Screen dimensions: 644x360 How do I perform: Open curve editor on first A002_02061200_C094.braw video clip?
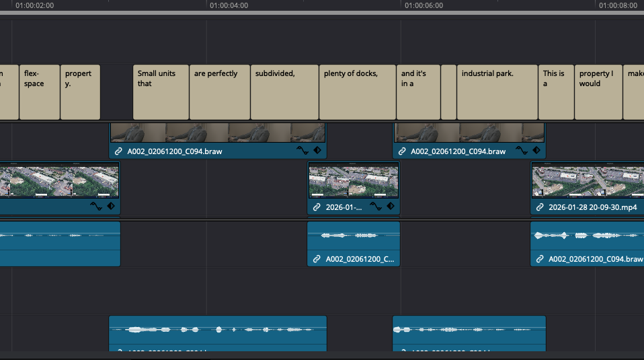click(303, 151)
